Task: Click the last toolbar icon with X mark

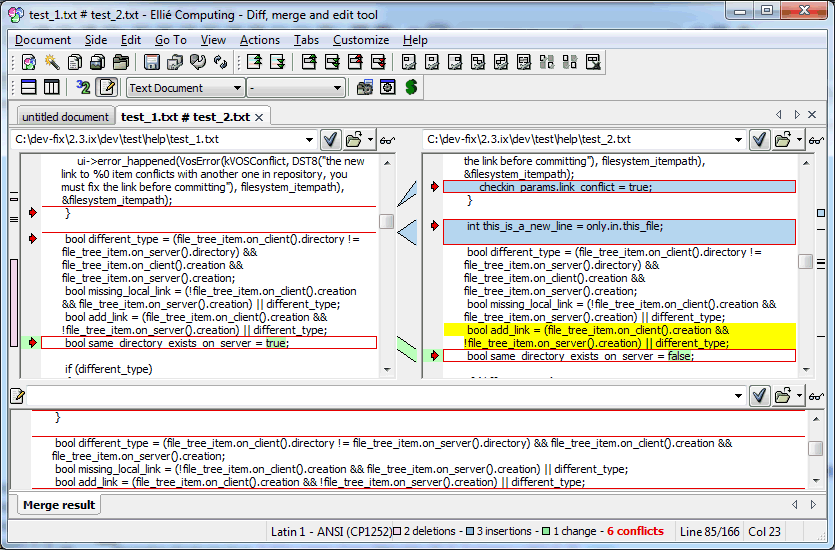Action: point(593,62)
